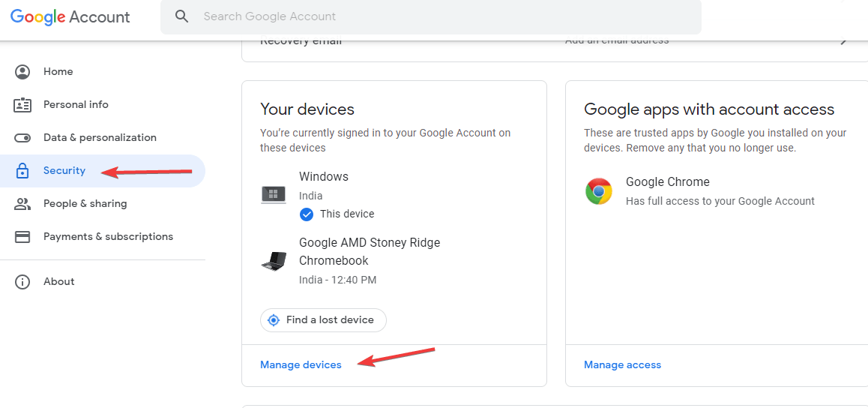
Task: Click the Google Chrome app icon
Action: (x=599, y=191)
